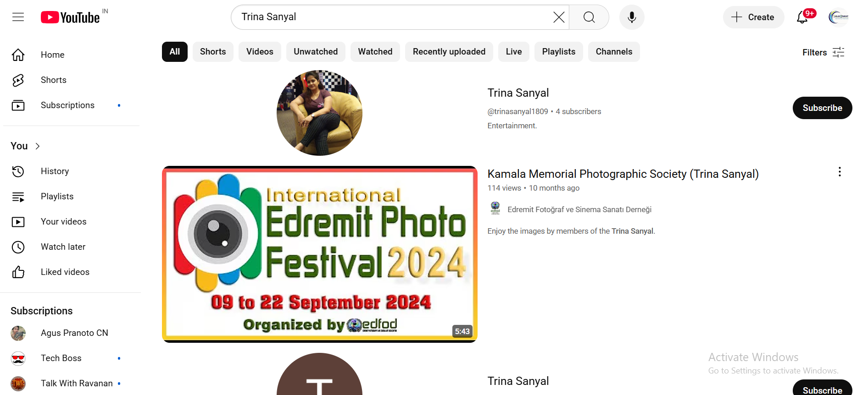Image resolution: width=868 pixels, height=395 pixels.
Task: Open account avatar menu
Action: tap(838, 17)
